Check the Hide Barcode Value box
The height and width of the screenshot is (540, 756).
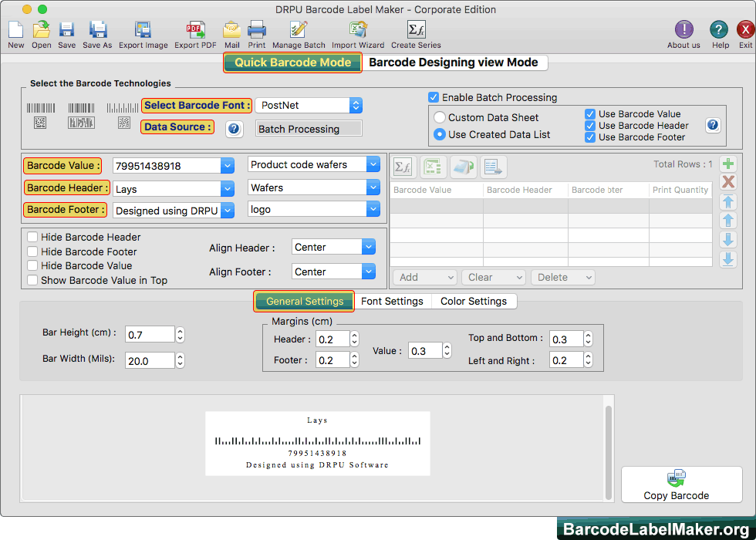(32, 265)
